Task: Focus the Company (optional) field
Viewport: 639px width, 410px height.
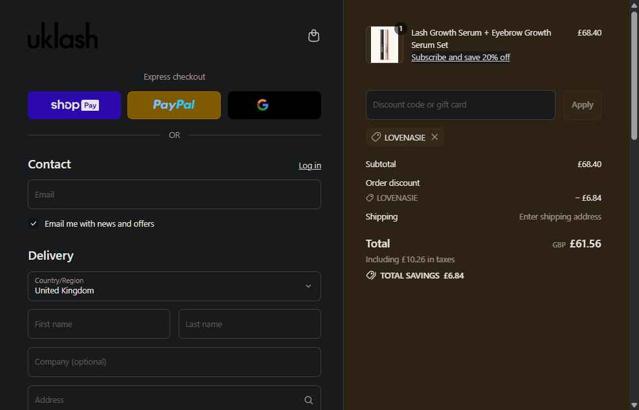Action: pos(174,362)
